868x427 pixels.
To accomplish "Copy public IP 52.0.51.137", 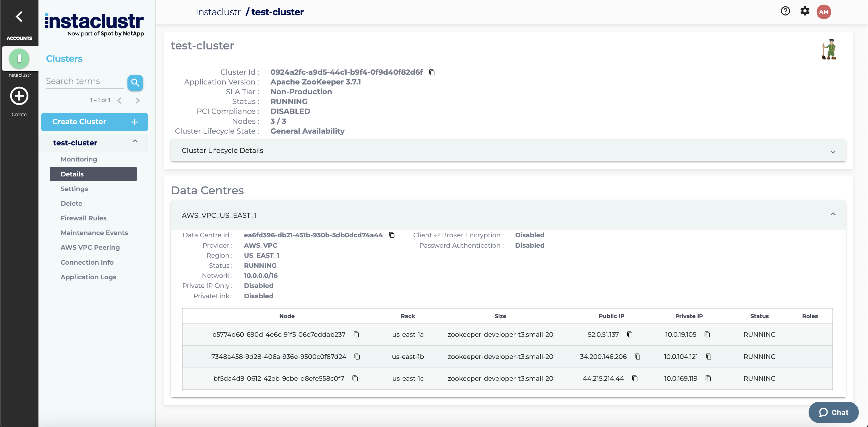I will 629,334.
